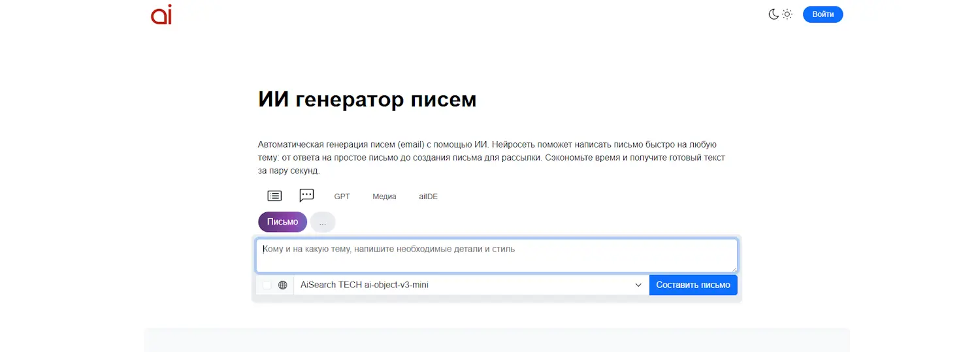This screenshot has height=352, width=980.
Task: Focus the letter details text field
Action: pos(497,255)
